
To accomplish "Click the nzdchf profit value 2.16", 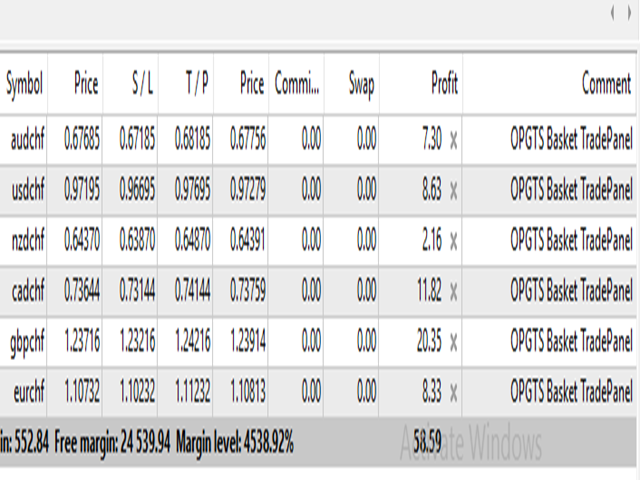I will 432,240.
